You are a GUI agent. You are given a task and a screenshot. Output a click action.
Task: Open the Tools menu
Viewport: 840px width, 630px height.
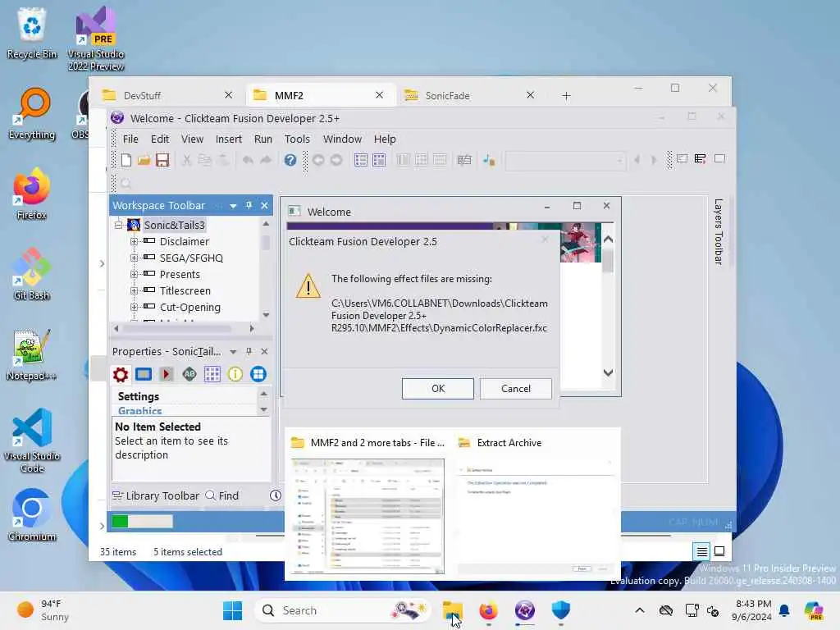pyautogui.click(x=297, y=139)
